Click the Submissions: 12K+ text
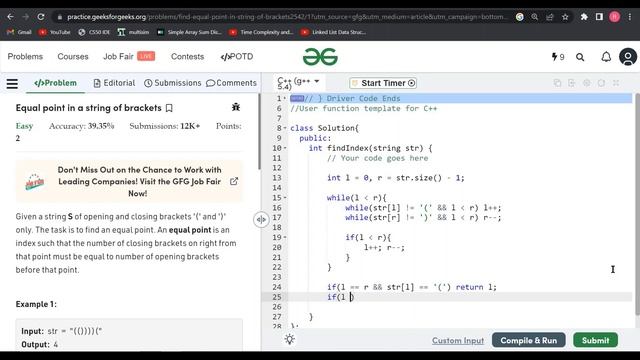Screen dimensions: 640x360 [x=165, y=126]
